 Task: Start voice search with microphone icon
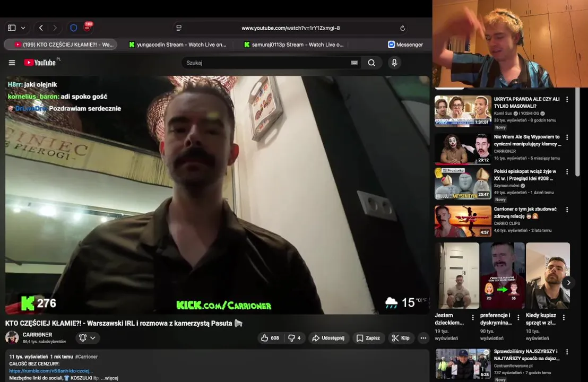point(394,63)
